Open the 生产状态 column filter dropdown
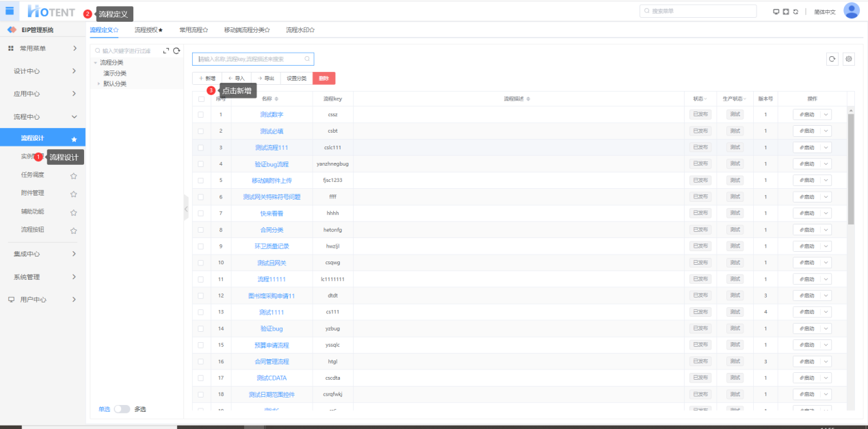 click(x=746, y=99)
